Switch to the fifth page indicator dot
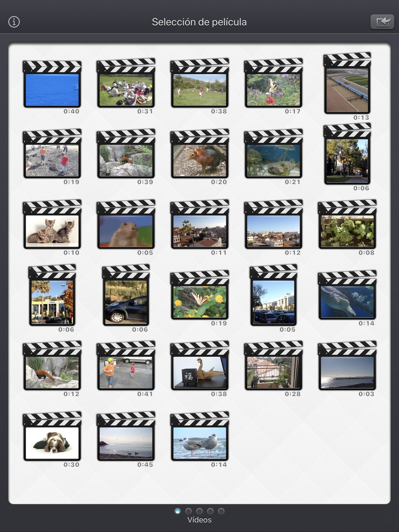The height and width of the screenshot is (532, 399). (221, 511)
